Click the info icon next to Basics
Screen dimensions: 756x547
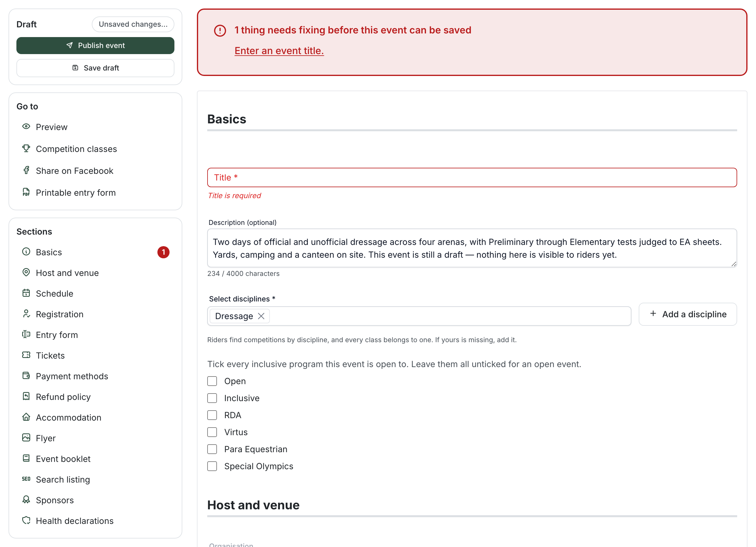tap(26, 252)
